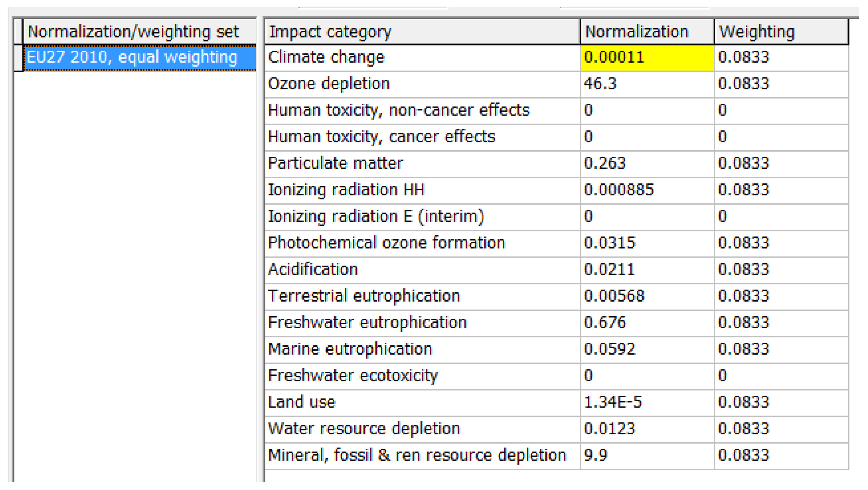
Task: Click the Climate change weighting 0.0833 cell
Action: click(x=782, y=58)
